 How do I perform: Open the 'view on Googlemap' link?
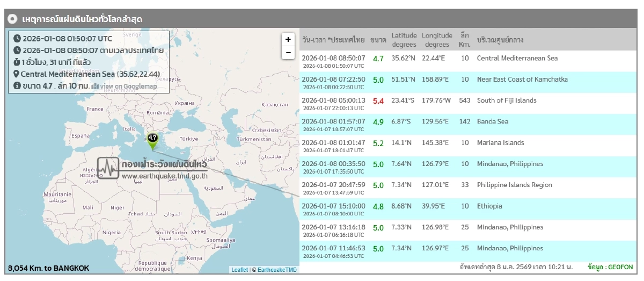[128, 86]
